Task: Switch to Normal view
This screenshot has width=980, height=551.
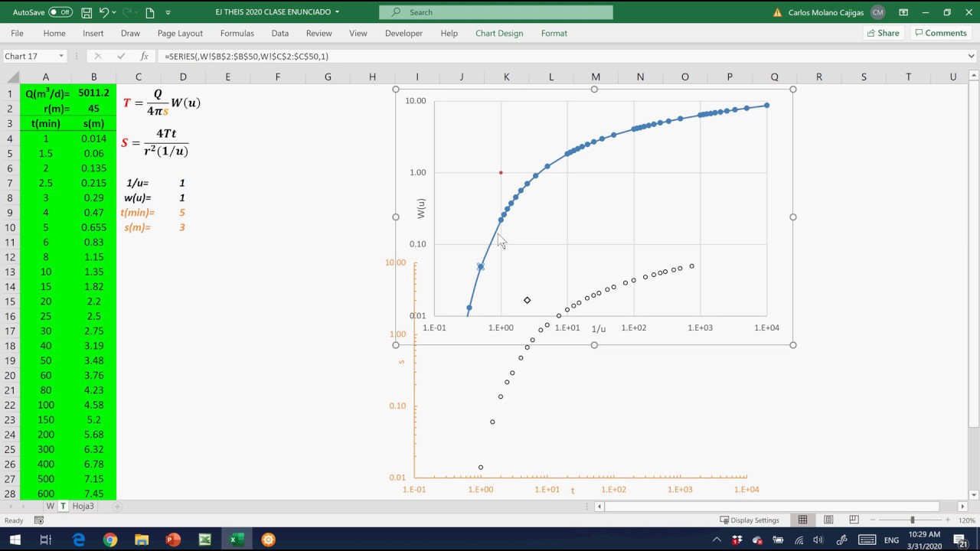Action: (802, 520)
